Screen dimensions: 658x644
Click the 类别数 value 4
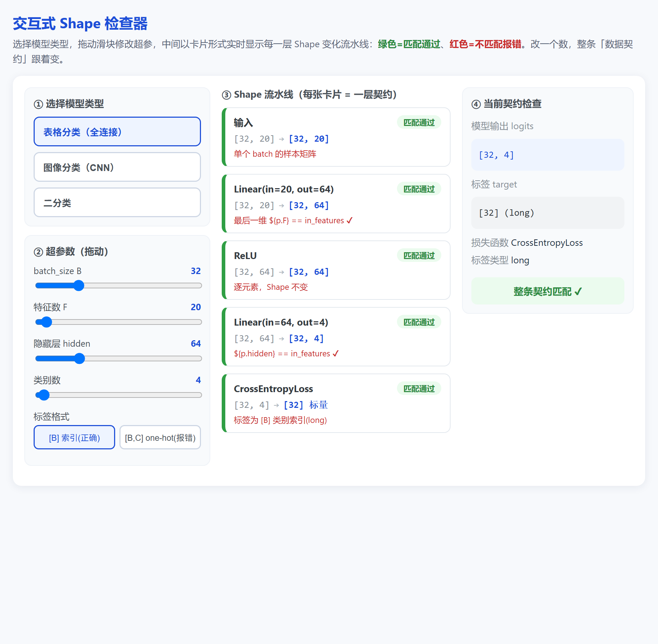pyautogui.click(x=198, y=380)
